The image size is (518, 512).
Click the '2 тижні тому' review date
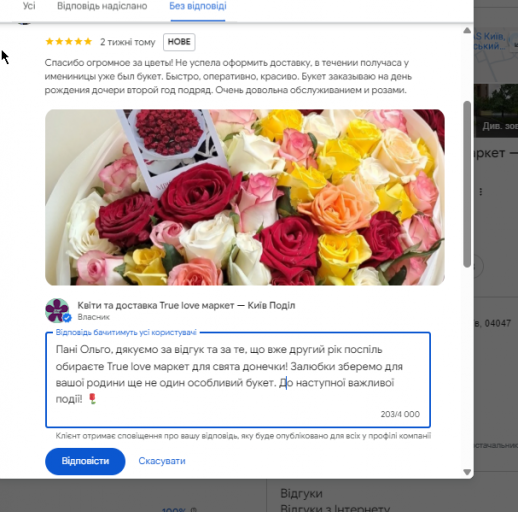[128, 42]
